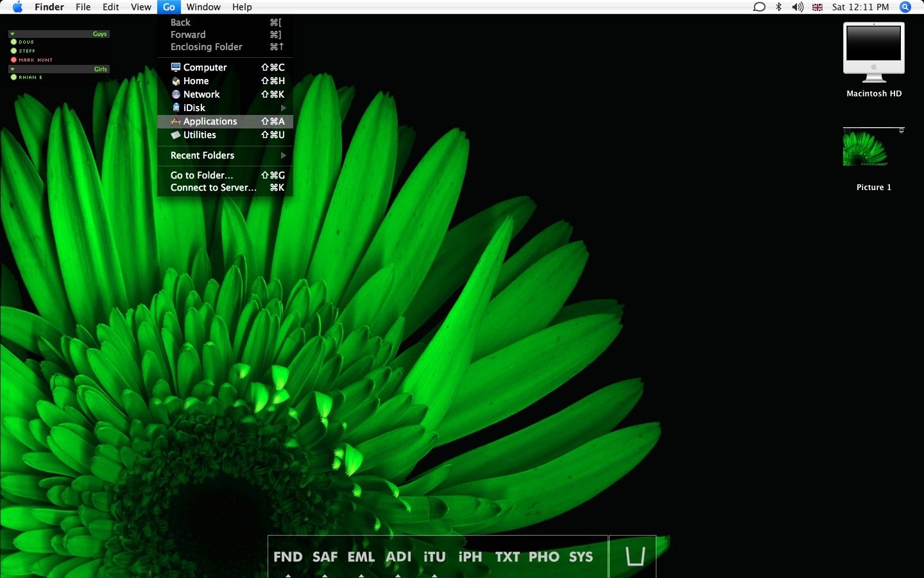Open the View menu
The height and width of the screenshot is (578, 924).
click(x=141, y=7)
